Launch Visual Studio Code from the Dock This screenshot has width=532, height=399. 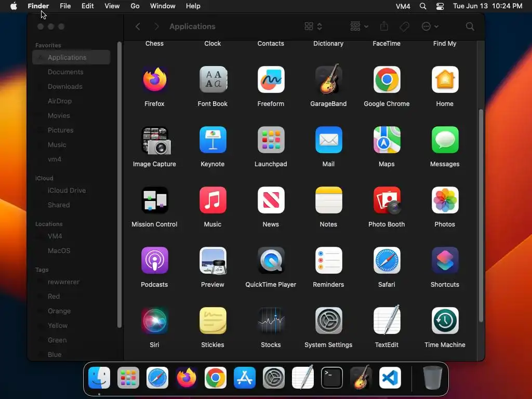click(x=390, y=378)
